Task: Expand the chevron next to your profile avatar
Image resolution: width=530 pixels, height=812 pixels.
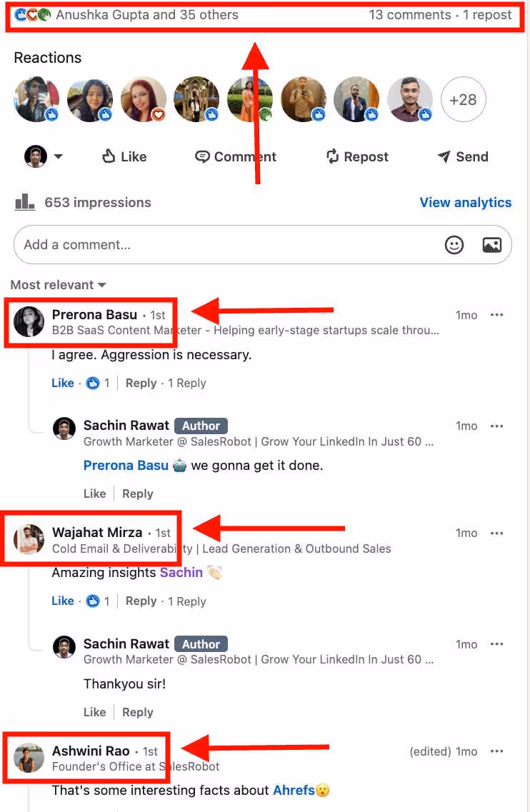Action: coord(59,156)
